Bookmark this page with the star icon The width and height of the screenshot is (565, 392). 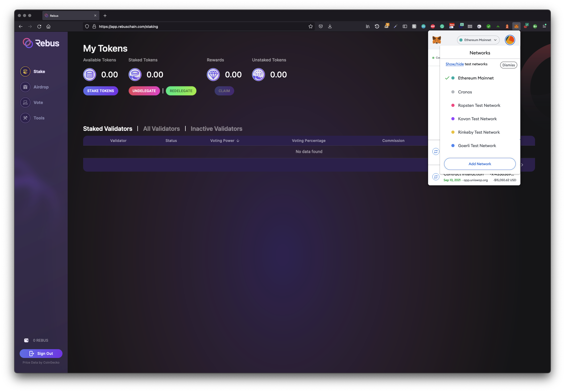311,26
